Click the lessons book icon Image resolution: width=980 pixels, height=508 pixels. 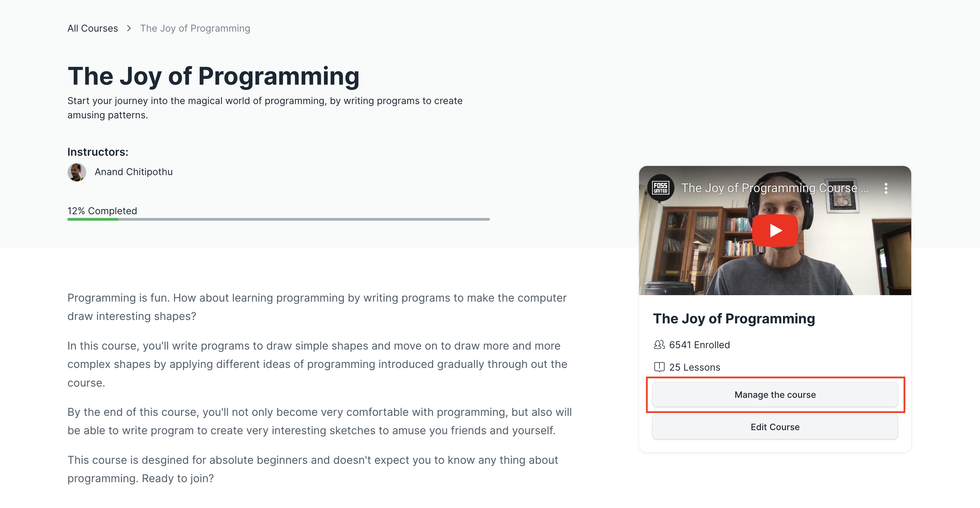[x=659, y=367]
